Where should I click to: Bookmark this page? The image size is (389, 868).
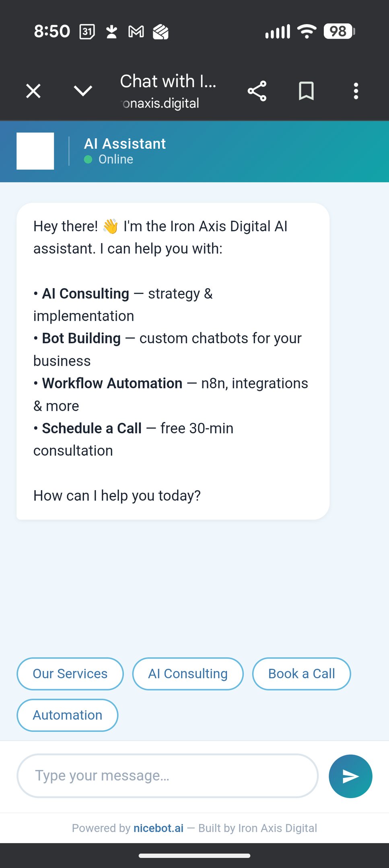(x=306, y=91)
